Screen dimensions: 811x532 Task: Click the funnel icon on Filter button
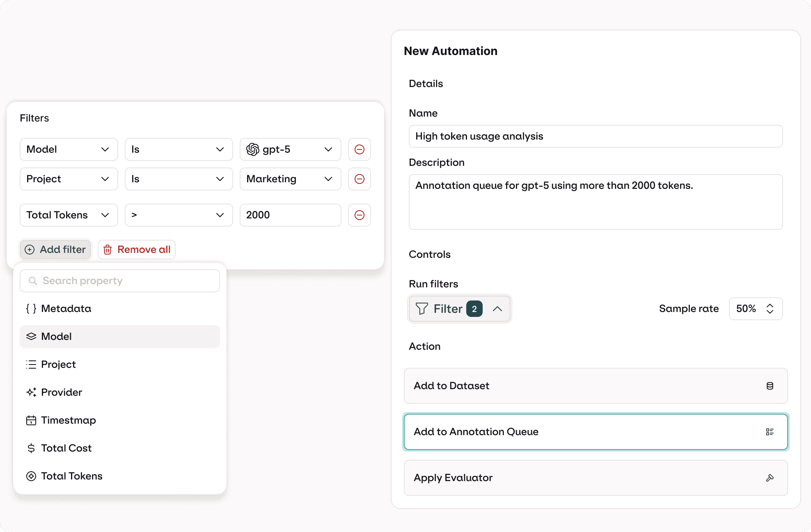point(422,309)
